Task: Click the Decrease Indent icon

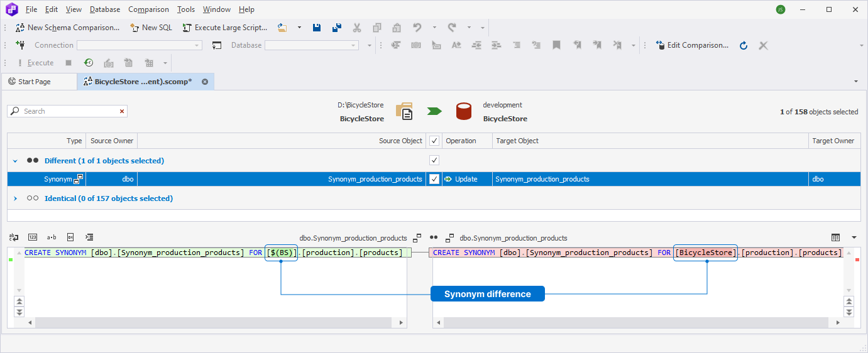Action: [476, 45]
